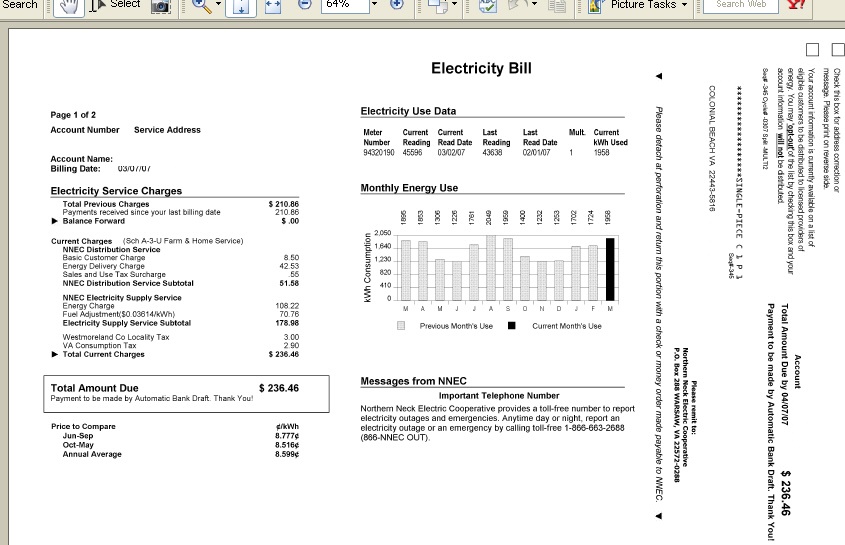The width and height of the screenshot is (845, 545).
Task: Click the Fit Width button
Action: pyautogui.click(x=272, y=6)
